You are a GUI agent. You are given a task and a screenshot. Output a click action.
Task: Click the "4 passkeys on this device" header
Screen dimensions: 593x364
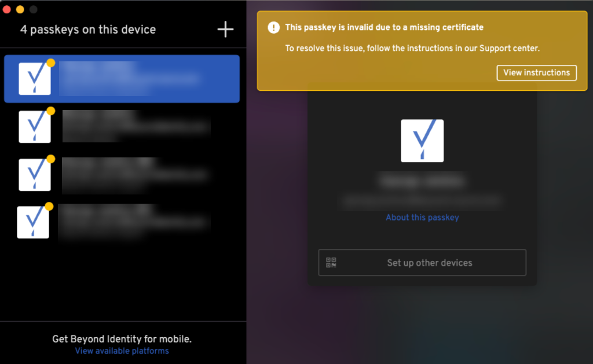(x=88, y=30)
